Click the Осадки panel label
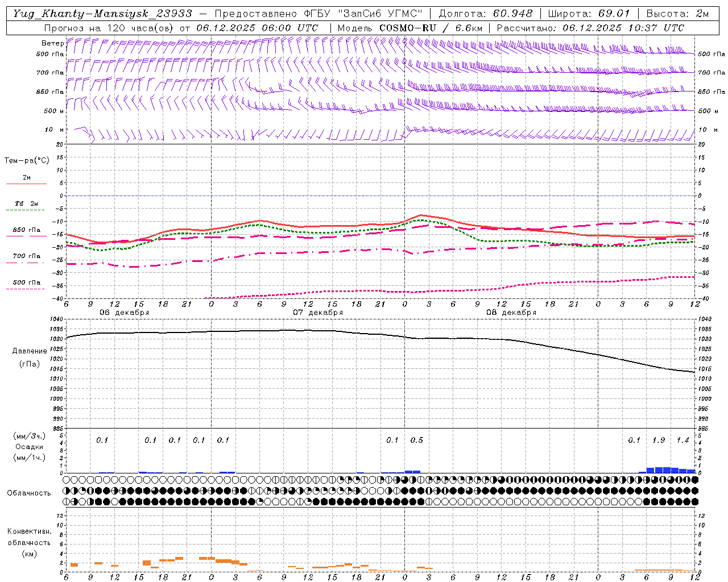 click(x=29, y=447)
